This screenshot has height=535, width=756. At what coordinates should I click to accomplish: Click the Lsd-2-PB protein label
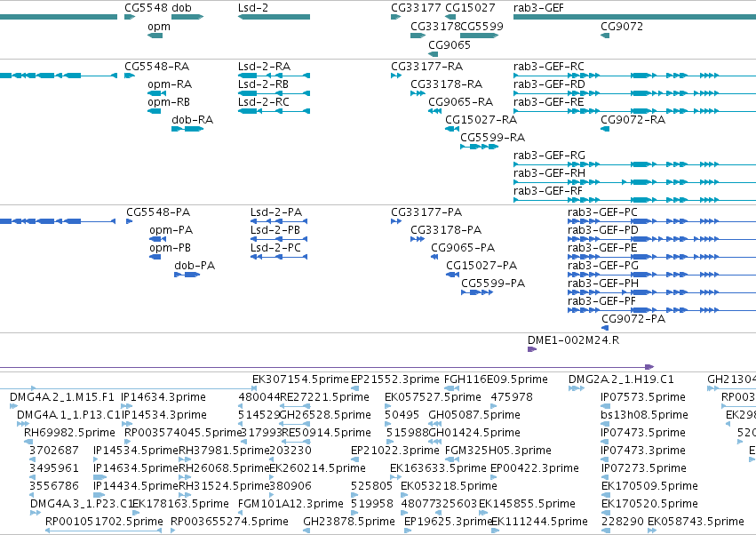point(275,230)
